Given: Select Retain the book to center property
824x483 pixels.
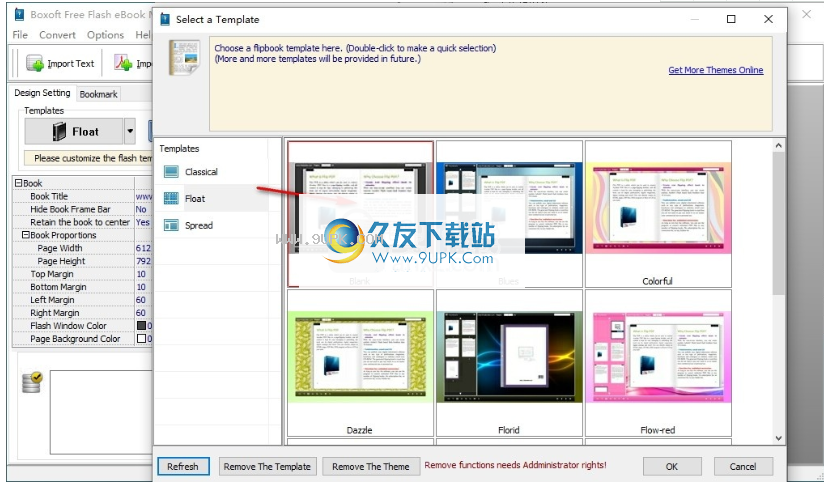Looking at the screenshot, I should pos(83,222).
